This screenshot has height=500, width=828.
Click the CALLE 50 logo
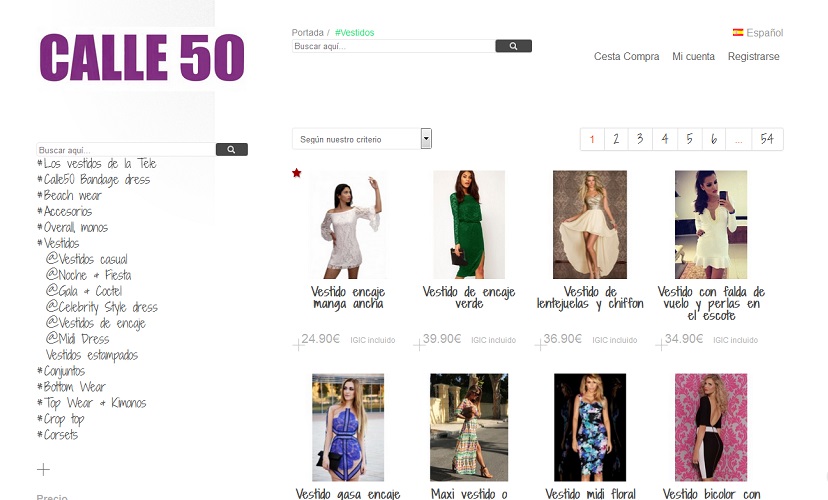142,57
